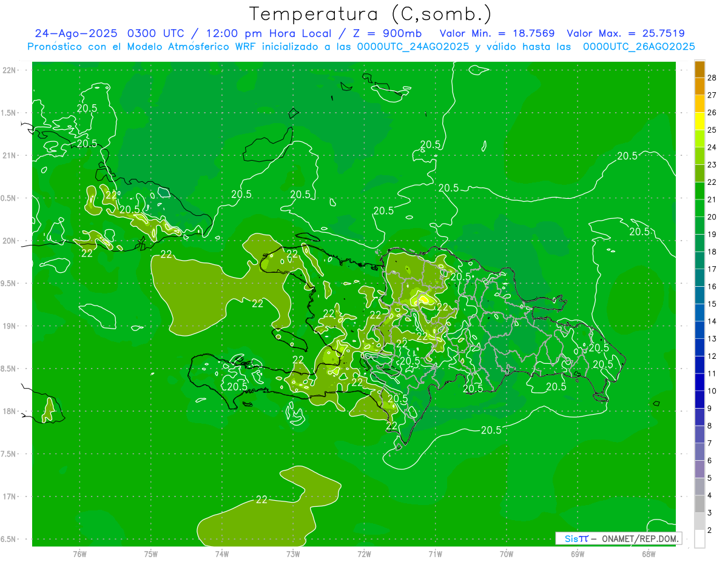728x562 pixels.
Task: Click the 72W longitude axis label
Action: coord(364,554)
